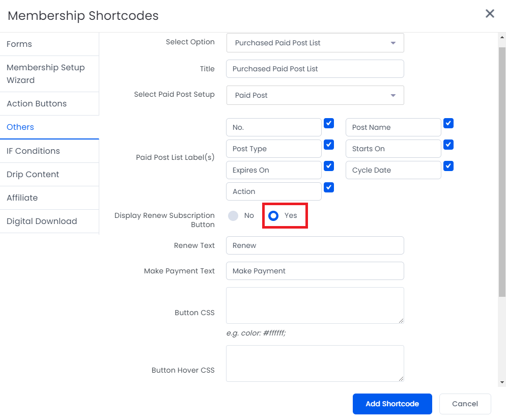Viewport: 506px width, 420px height.
Task: Disable the Cycle Date label checkbox
Action: (448, 166)
